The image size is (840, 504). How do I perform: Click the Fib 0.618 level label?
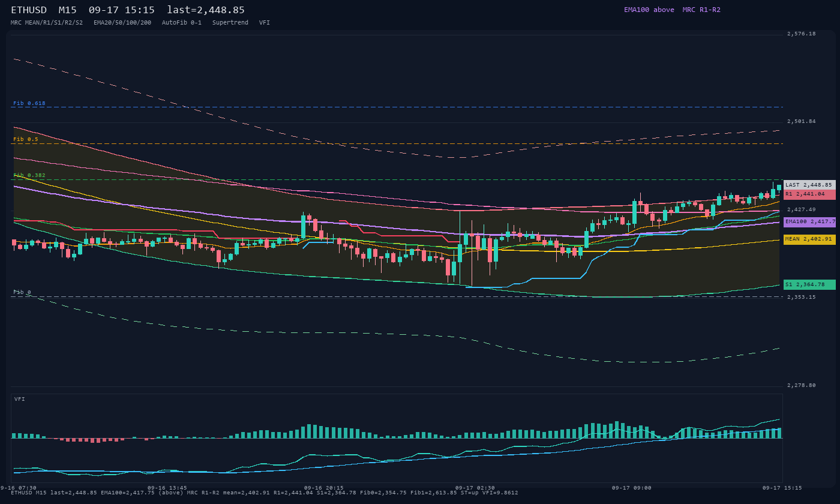[29, 103]
